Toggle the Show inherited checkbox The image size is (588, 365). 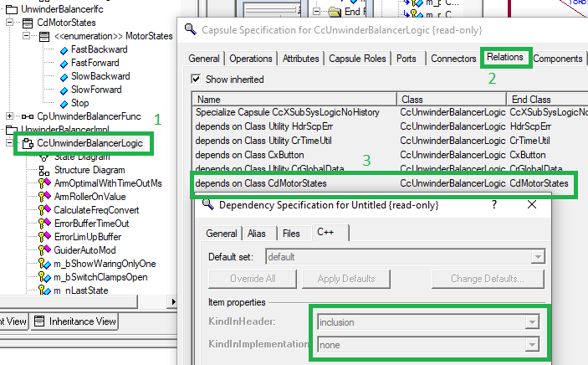tap(196, 79)
